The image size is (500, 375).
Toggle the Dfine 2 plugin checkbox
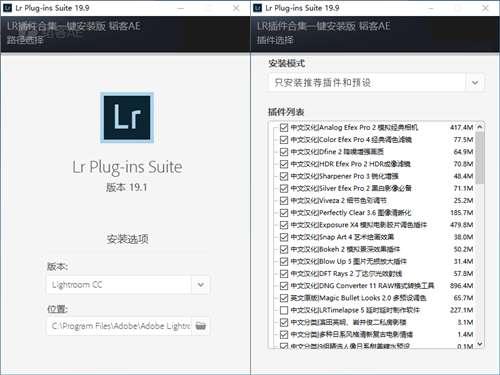(284, 152)
